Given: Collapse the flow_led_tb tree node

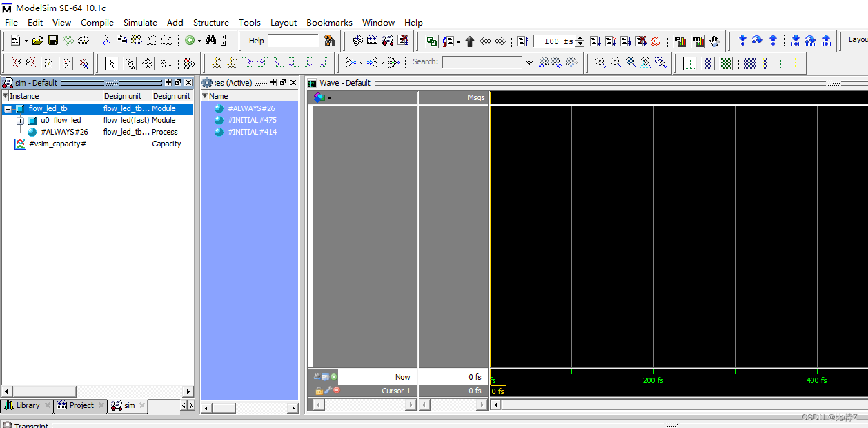Looking at the screenshot, I should [x=6, y=108].
